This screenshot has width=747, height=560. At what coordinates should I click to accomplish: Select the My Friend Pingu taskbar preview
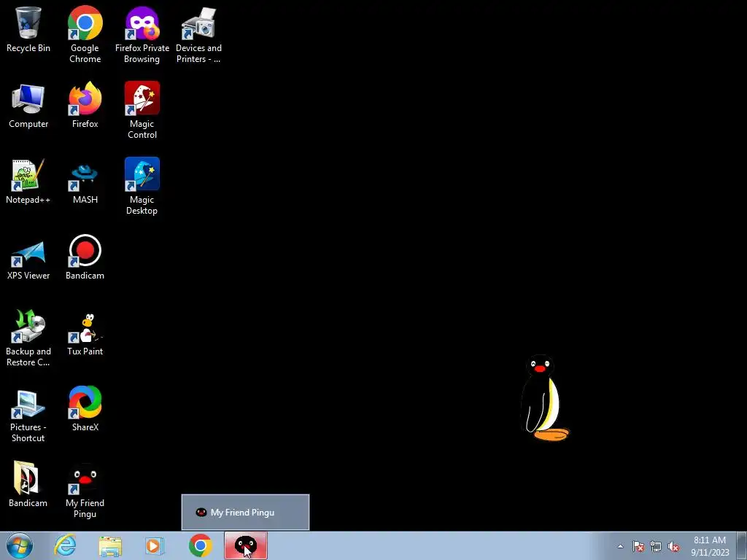pyautogui.click(x=245, y=513)
